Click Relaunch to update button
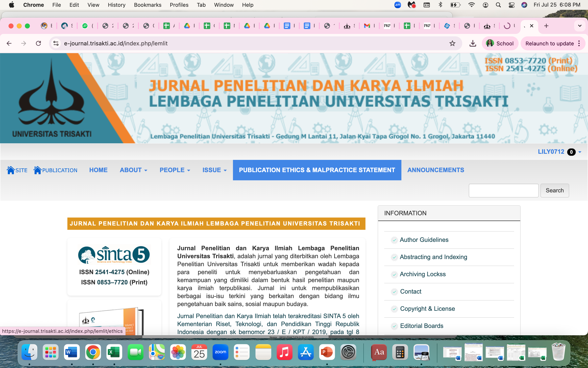Viewport: 588px width, 368px height. click(549, 43)
